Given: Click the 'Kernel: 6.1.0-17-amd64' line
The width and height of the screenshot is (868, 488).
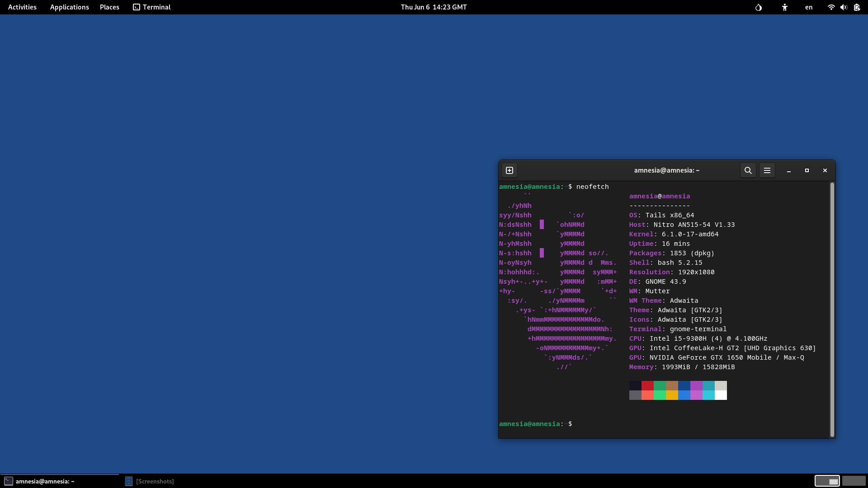Looking at the screenshot, I should (674, 234).
